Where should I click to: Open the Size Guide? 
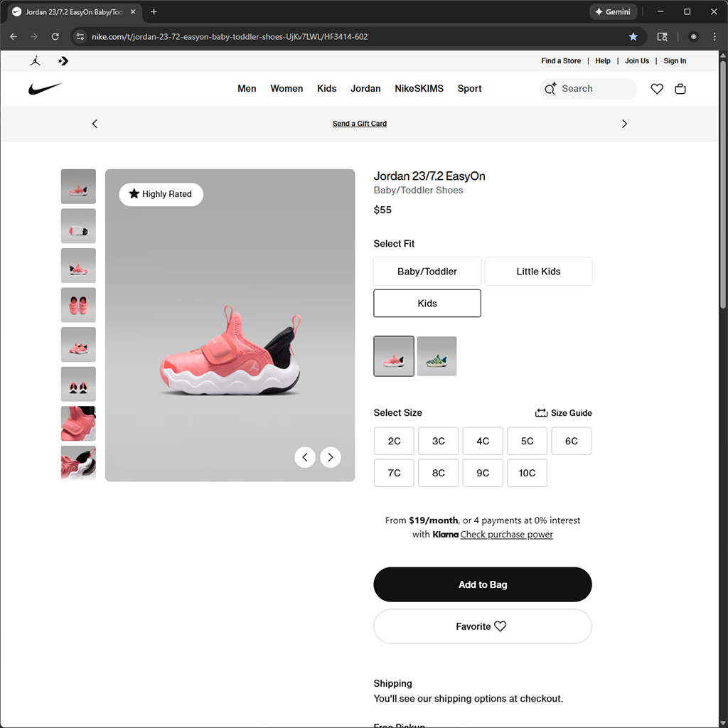pyautogui.click(x=563, y=413)
